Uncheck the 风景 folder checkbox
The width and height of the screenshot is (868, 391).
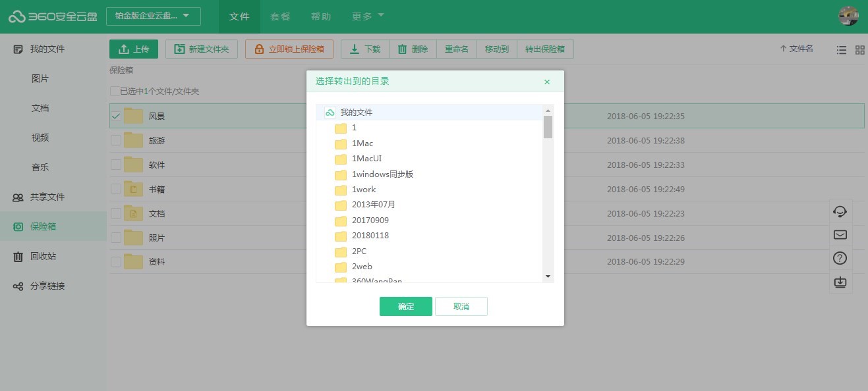116,117
